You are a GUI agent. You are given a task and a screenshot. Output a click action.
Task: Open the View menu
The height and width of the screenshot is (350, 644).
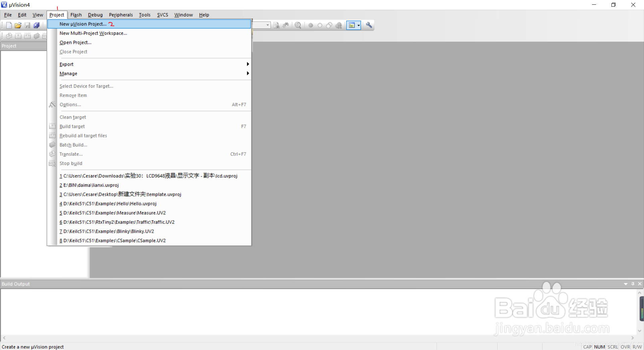pos(38,15)
